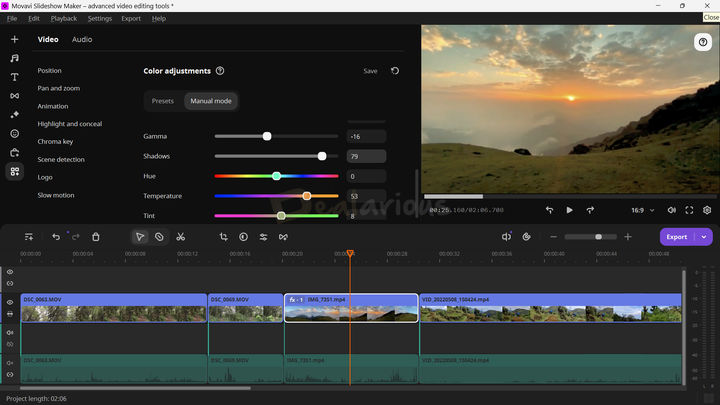
Task: Expand the Export options arrow
Action: pos(704,237)
